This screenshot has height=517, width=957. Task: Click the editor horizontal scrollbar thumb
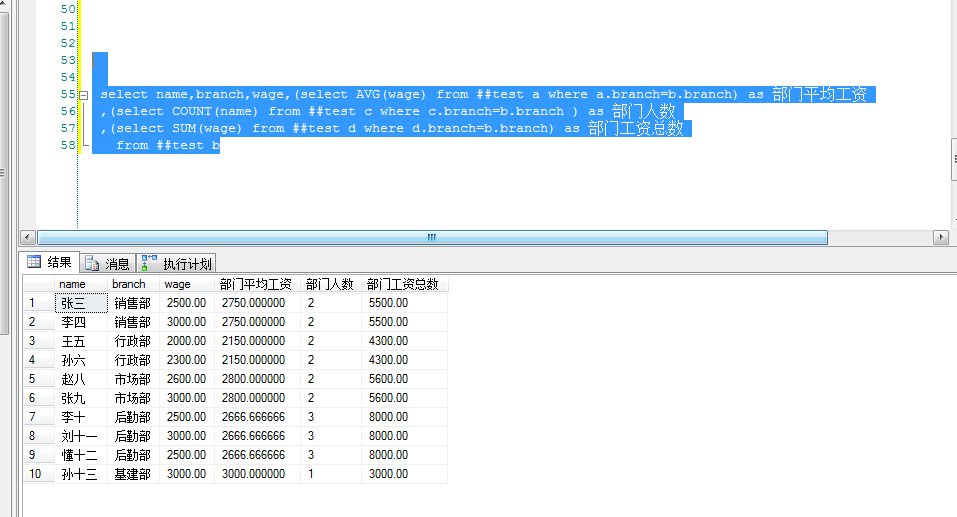pos(432,237)
